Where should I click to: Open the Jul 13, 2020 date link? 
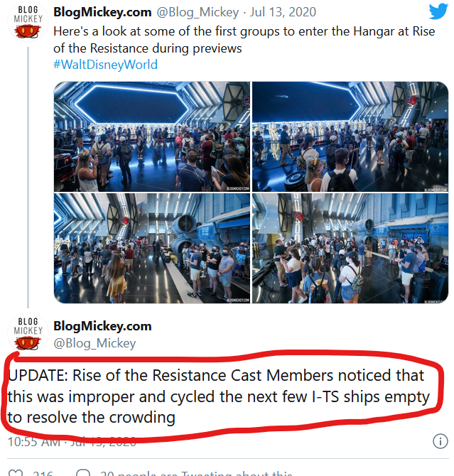pyautogui.click(x=283, y=12)
